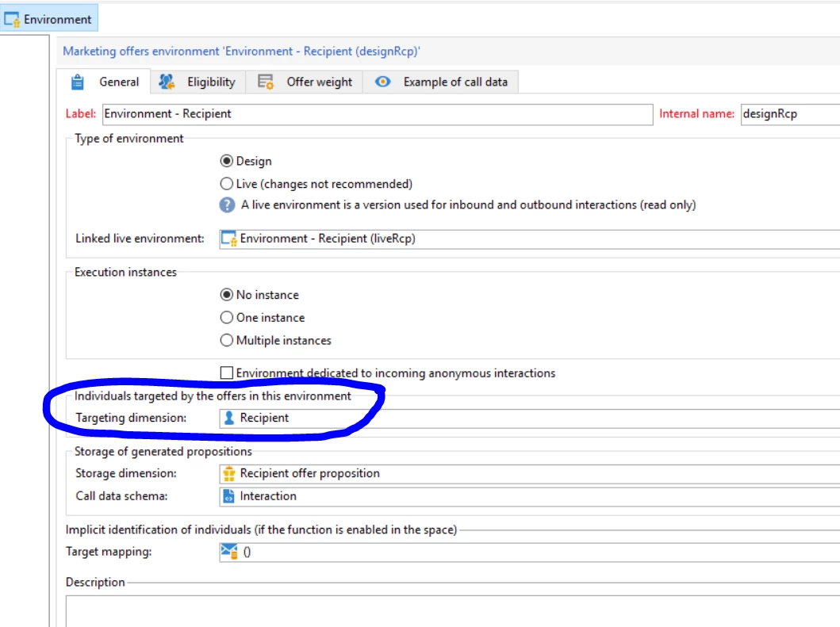Enable anonymous incoming interactions checkbox
This screenshot has width=840, height=627.
(x=227, y=373)
